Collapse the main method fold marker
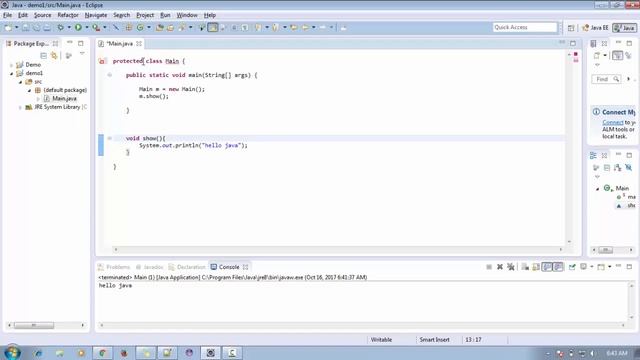640x360 pixels. [x=109, y=75]
